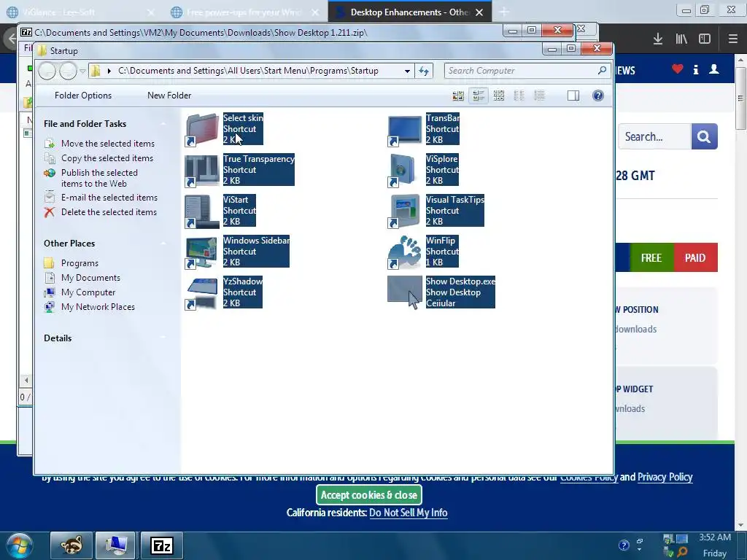Switch to Free power-ups browser tab

click(x=243, y=12)
